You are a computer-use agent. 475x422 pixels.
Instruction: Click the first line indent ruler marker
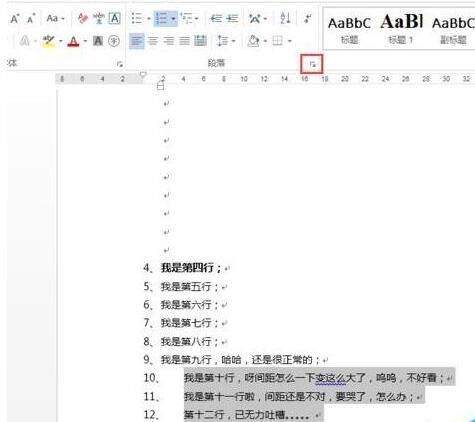click(143, 75)
